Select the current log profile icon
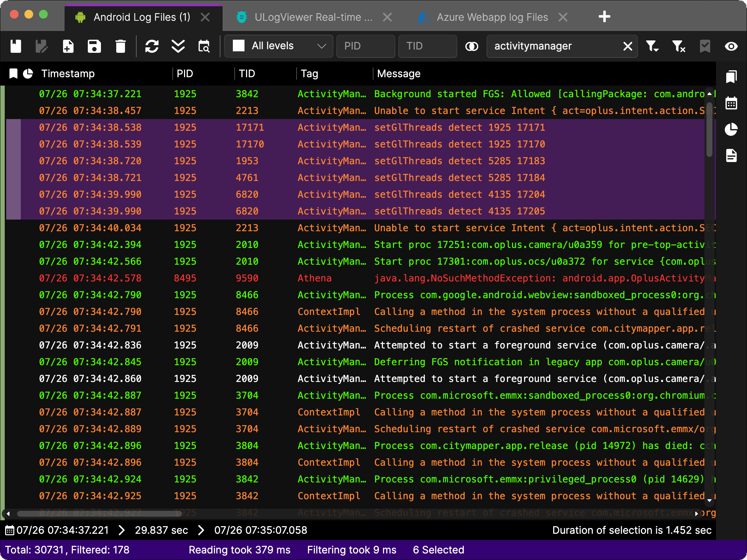Image resolution: width=747 pixels, height=560 pixels. 16,46
